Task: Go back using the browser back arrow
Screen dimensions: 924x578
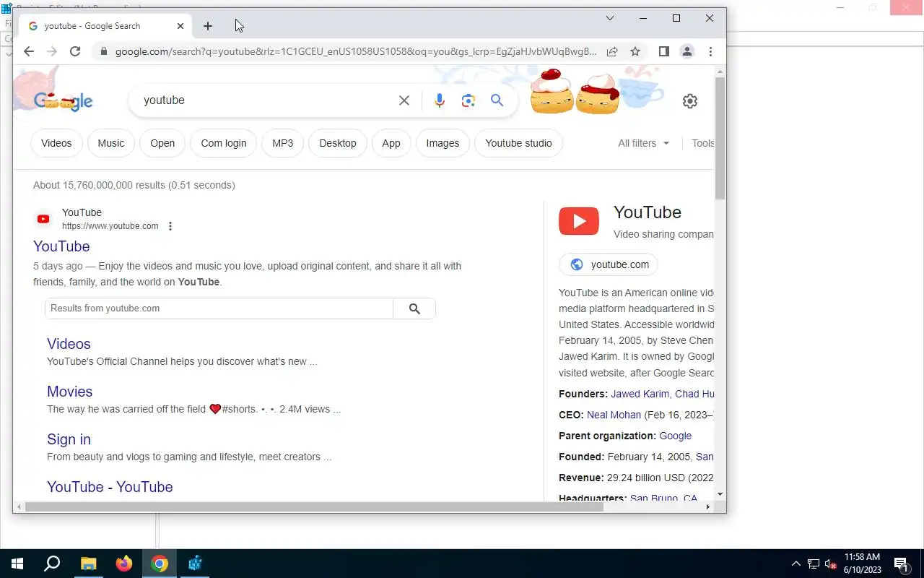Action: [29, 51]
